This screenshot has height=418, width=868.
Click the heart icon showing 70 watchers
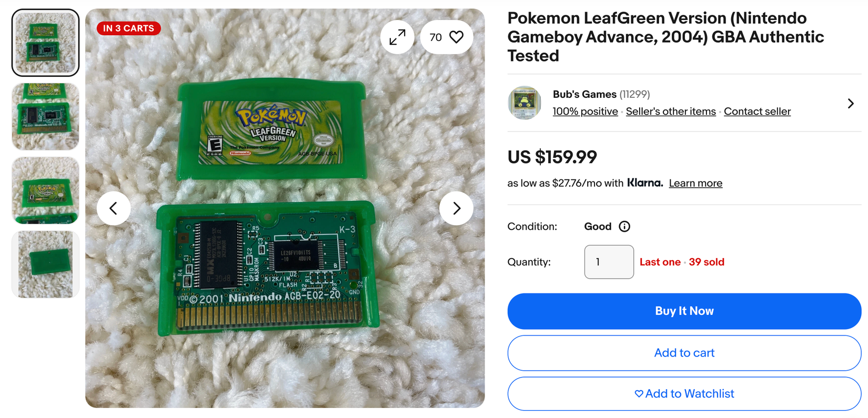pos(446,37)
